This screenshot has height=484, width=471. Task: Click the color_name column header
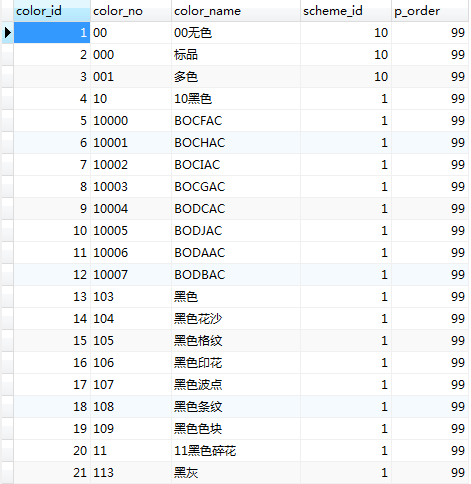pos(236,11)
